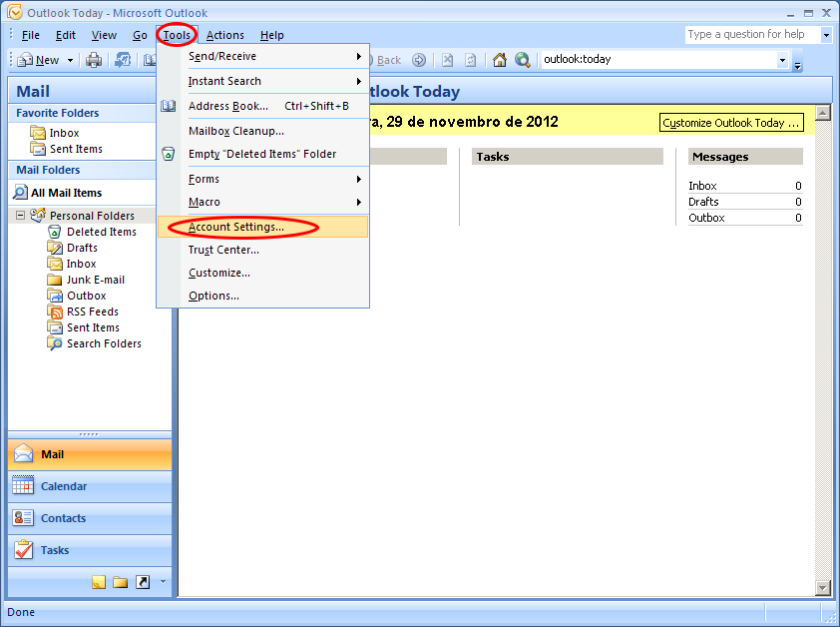Click the Search the Web globe icon
This screenshot has height=627, width=840.
523,60
